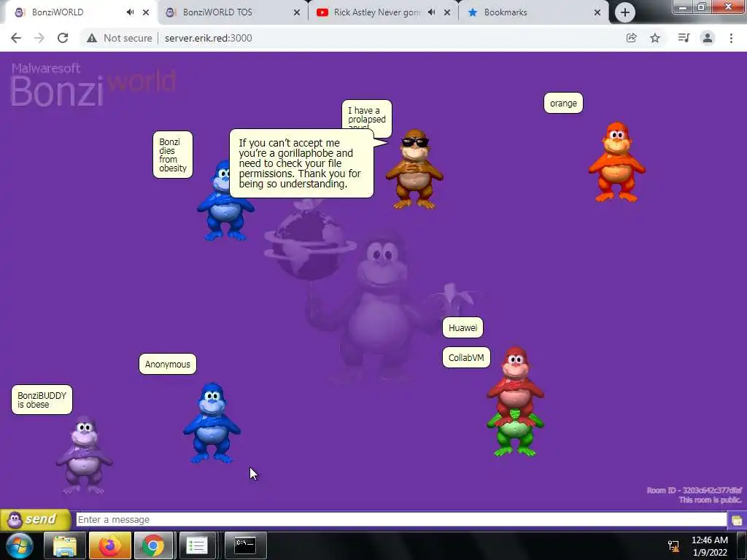Open the Windows Start menu
The height and width of the screenshot is (560, 747).
(18, 545)
